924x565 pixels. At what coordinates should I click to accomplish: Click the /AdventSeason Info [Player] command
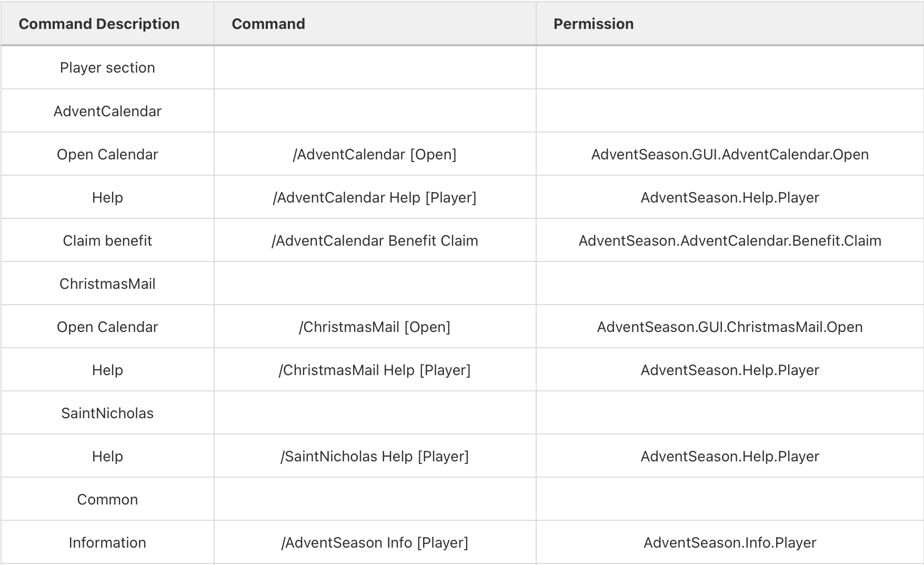click(375, 542)
